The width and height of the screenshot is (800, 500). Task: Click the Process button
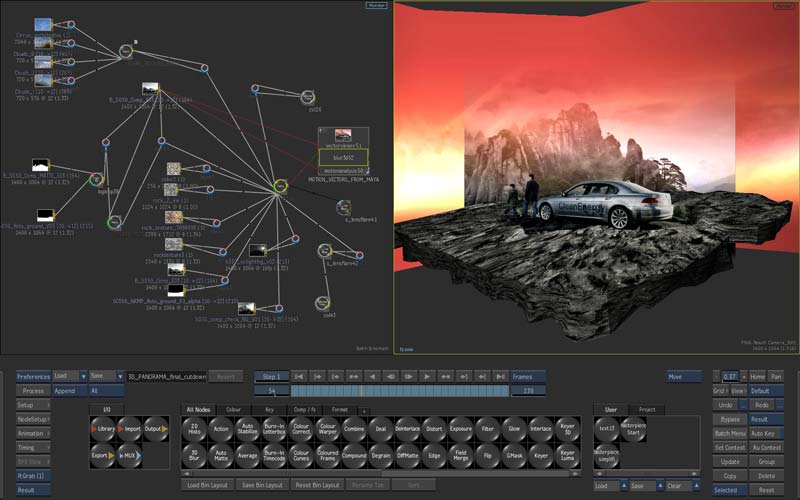33,391
